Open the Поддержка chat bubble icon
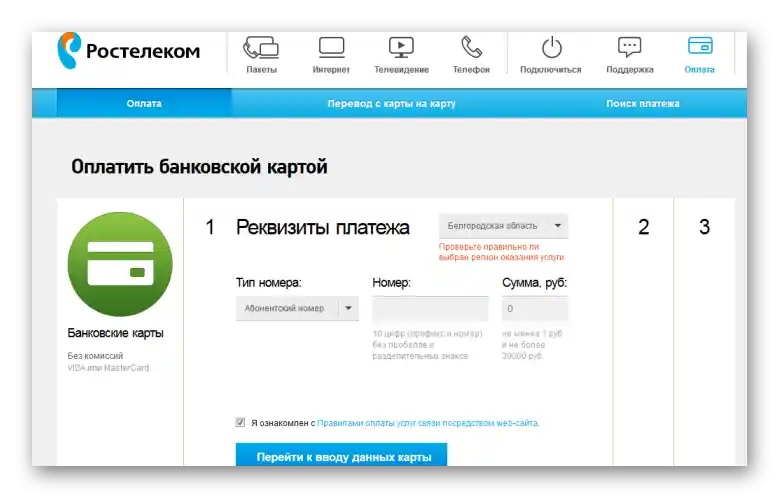779x498 pixels. [x=629, y=47]
